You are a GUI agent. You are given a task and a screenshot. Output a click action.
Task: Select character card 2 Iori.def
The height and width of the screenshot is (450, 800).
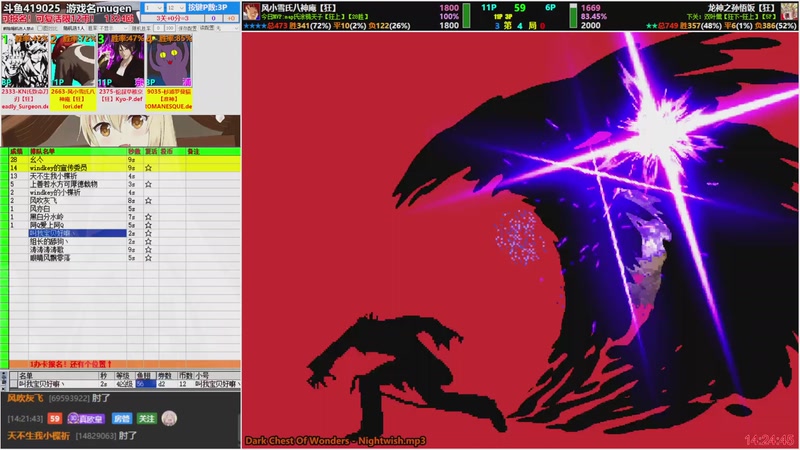(x=73, y=72)
